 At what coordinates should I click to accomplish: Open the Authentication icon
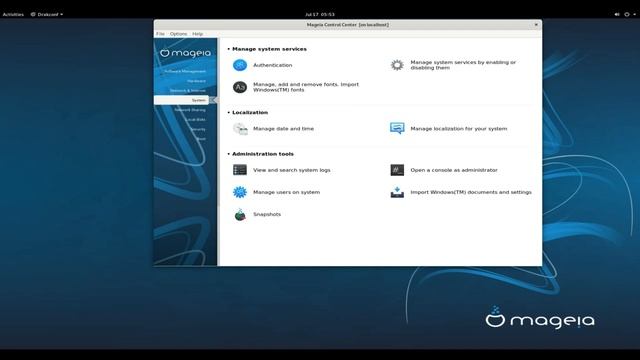tap(240, 65)
